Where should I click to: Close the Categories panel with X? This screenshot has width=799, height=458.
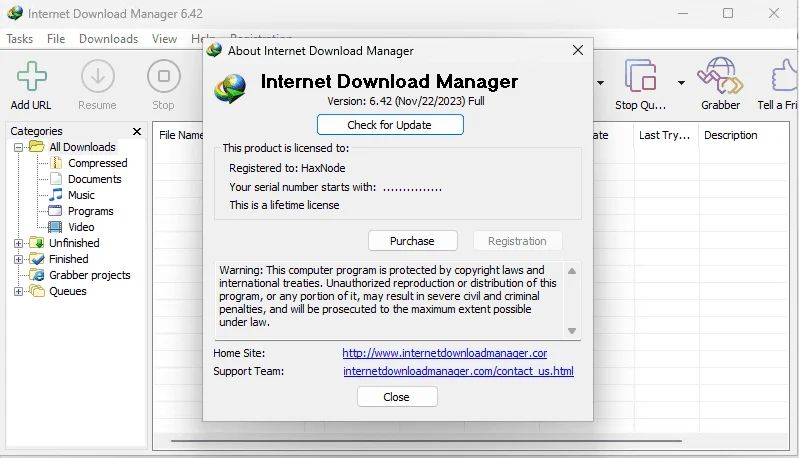coord(137,131)
